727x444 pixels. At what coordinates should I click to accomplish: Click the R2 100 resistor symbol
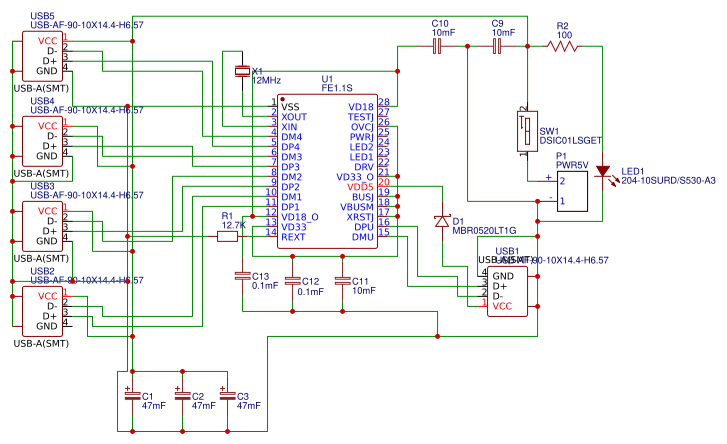point(562,46)
